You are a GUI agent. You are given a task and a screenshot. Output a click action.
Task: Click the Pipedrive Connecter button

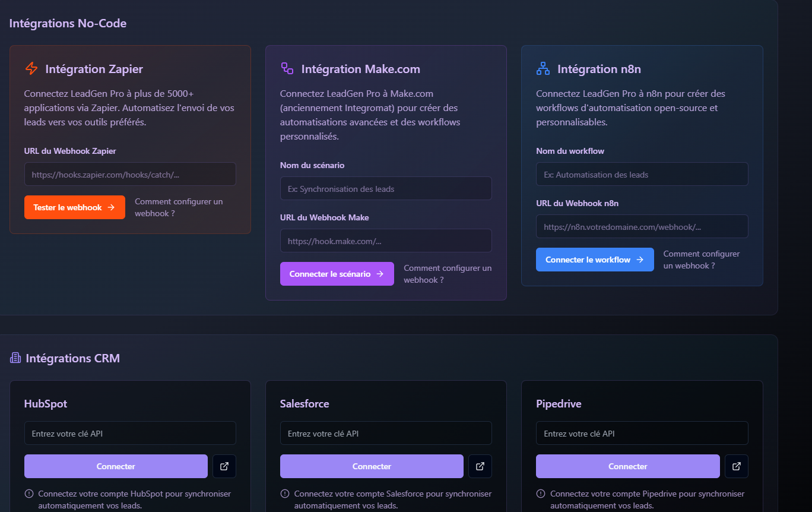pyautogui.click(x=628, y=466)
